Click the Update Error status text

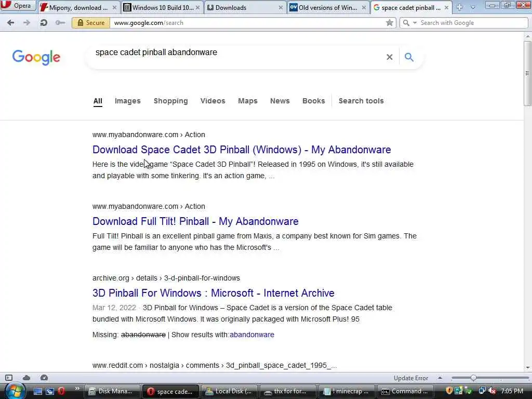(411, 378)
